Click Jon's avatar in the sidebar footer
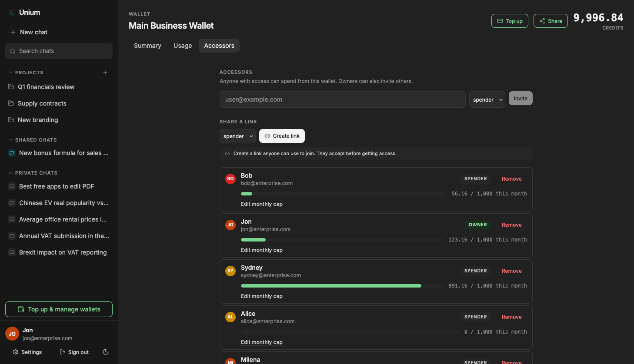 point(12,334)
